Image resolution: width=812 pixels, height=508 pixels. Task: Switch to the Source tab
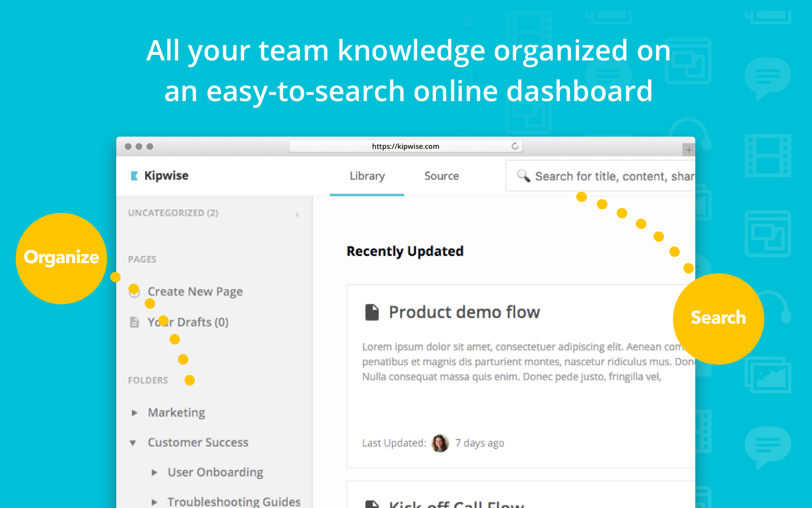pyautogui.click(x=441, y=176)
